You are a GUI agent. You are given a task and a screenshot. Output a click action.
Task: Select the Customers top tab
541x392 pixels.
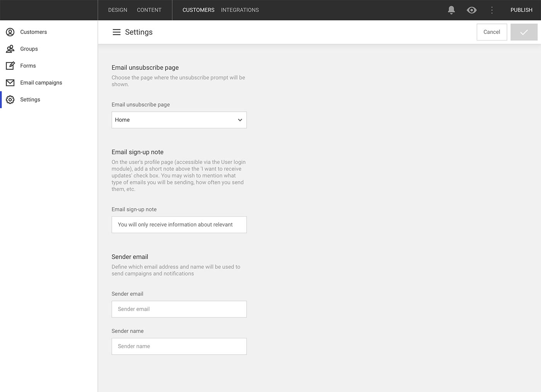coord(198,10)
